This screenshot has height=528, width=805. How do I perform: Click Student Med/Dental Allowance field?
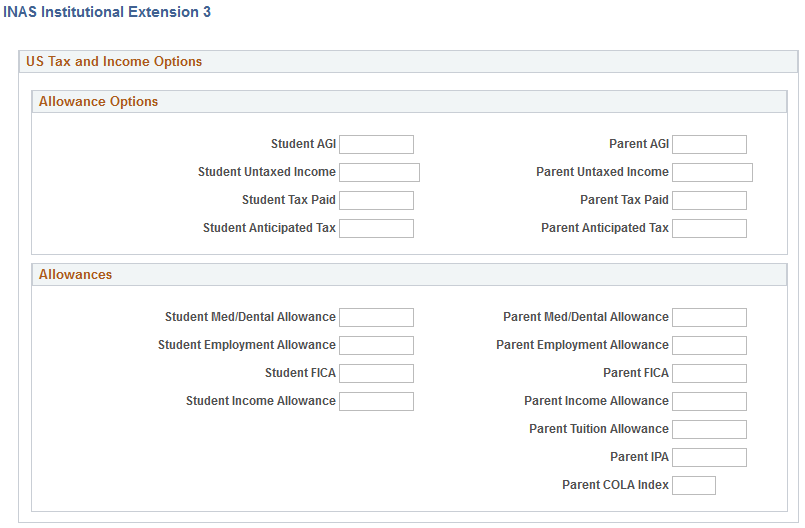(376, 318)
